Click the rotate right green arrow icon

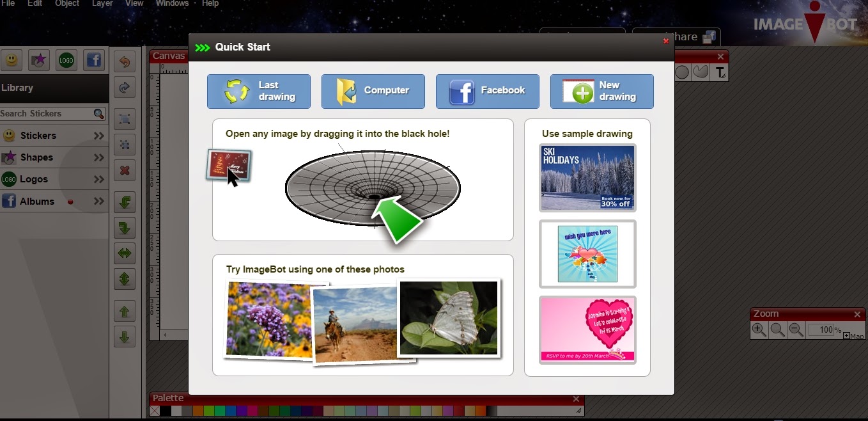[x=125, y=228]
